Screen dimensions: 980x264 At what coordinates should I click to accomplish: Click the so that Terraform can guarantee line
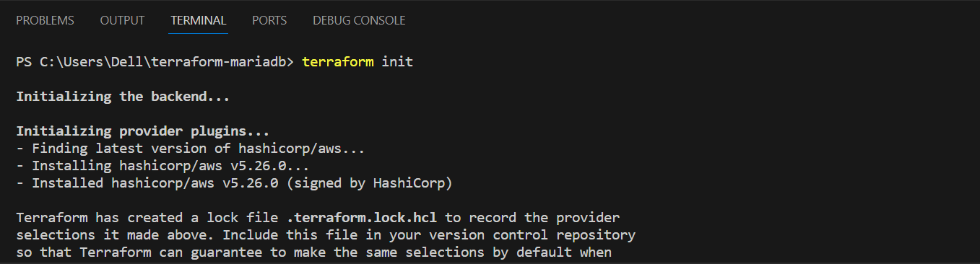[x=313, y=252]
